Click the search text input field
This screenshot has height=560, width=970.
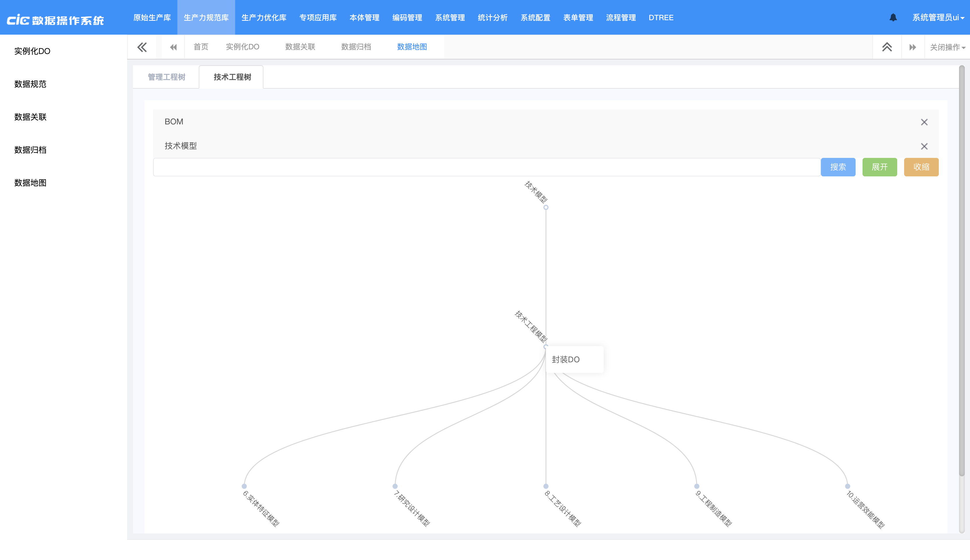[x=486, y=167]
